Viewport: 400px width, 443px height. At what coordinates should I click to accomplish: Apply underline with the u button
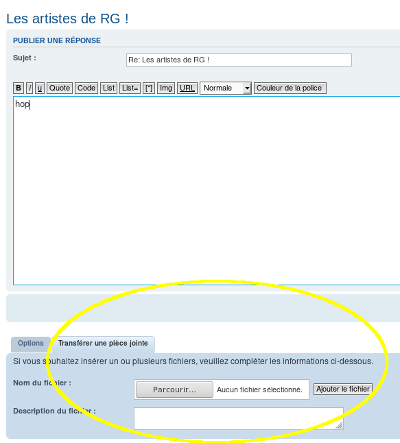coord(40,88)
